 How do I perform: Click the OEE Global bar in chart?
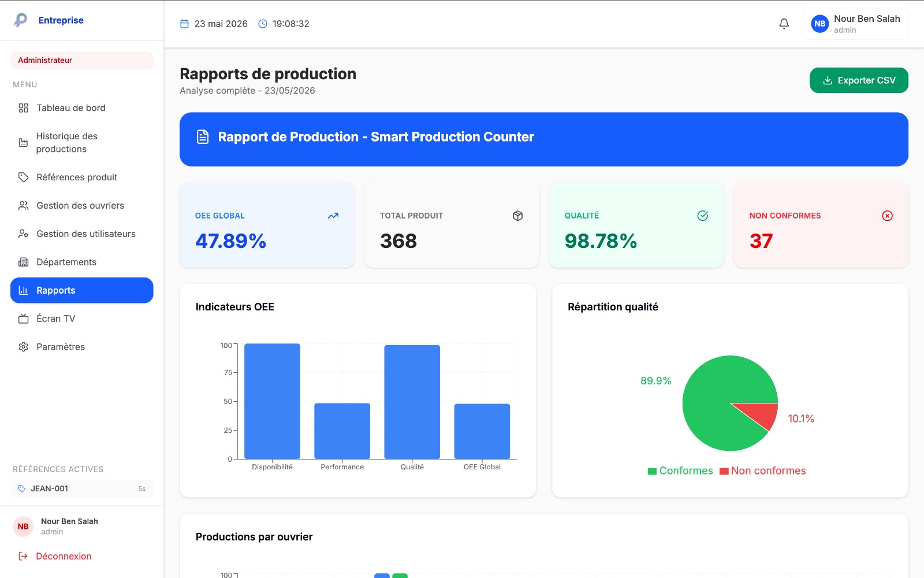pos(482,431)
